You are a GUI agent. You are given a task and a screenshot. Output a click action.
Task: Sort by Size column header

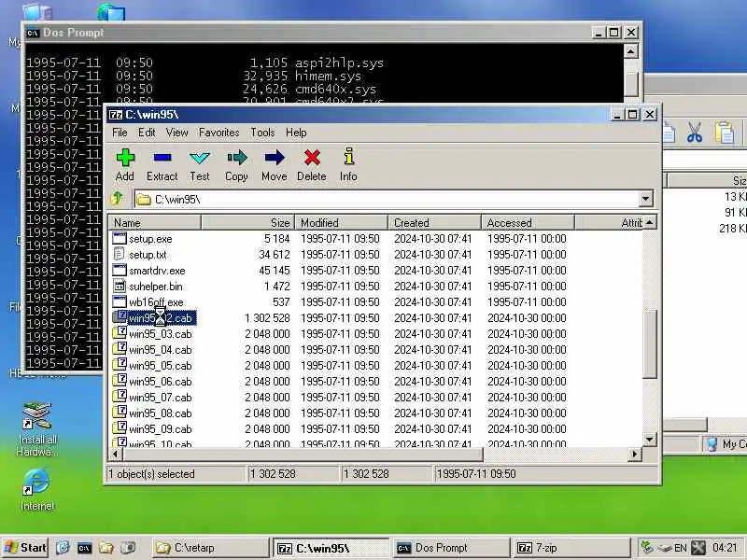[247, 222]
